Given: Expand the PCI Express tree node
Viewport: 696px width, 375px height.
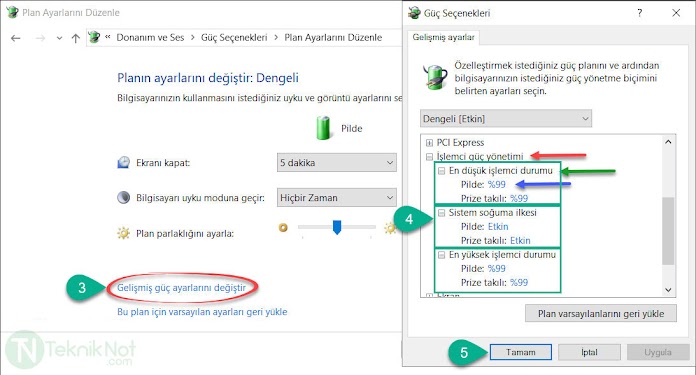Looking at the screenshot, I should tap(429, 143).
